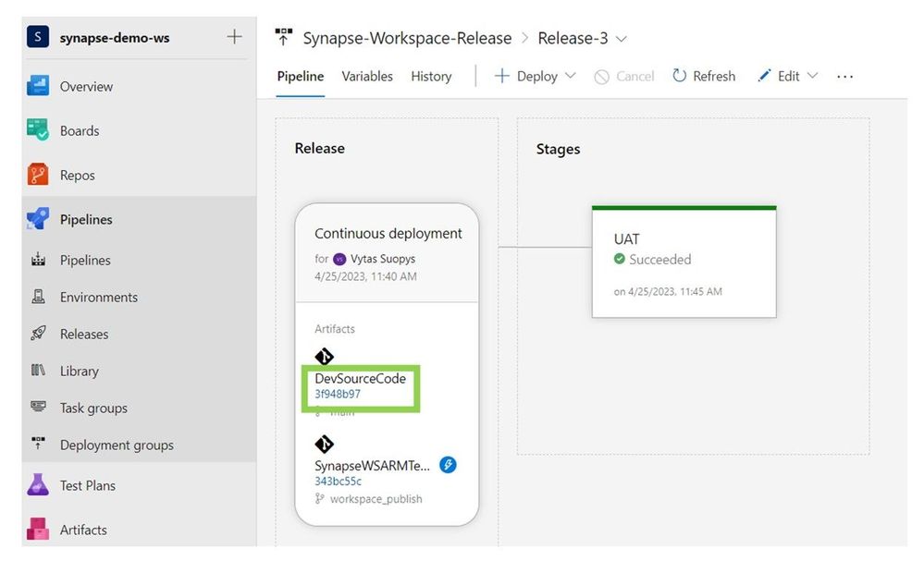Open the Repos icon

38,175
